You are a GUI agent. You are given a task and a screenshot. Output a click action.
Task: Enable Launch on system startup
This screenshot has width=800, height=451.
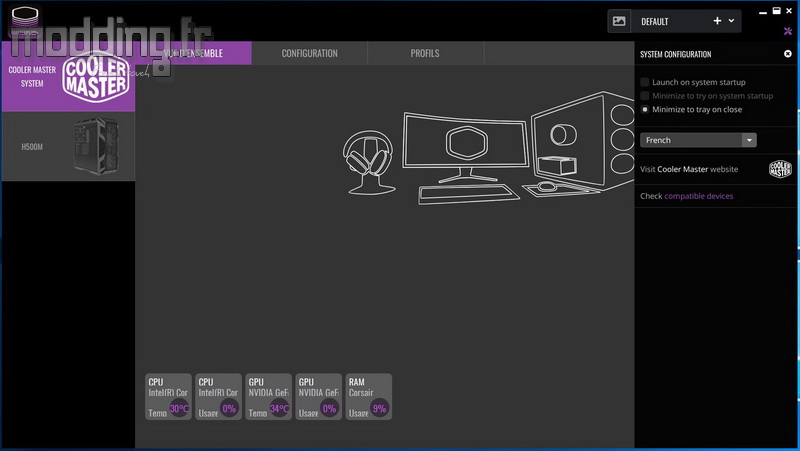coord(645,82)
